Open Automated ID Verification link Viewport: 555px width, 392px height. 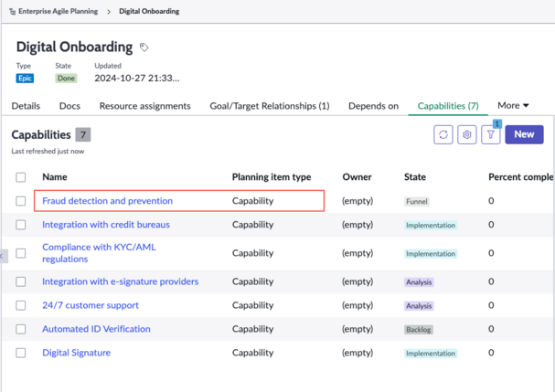pos(96,329)
